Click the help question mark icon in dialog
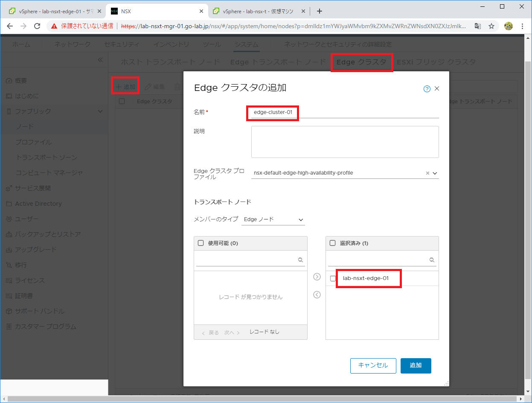Screen dimensions: 532x403 pyautogui.click(x=427, y=89)
